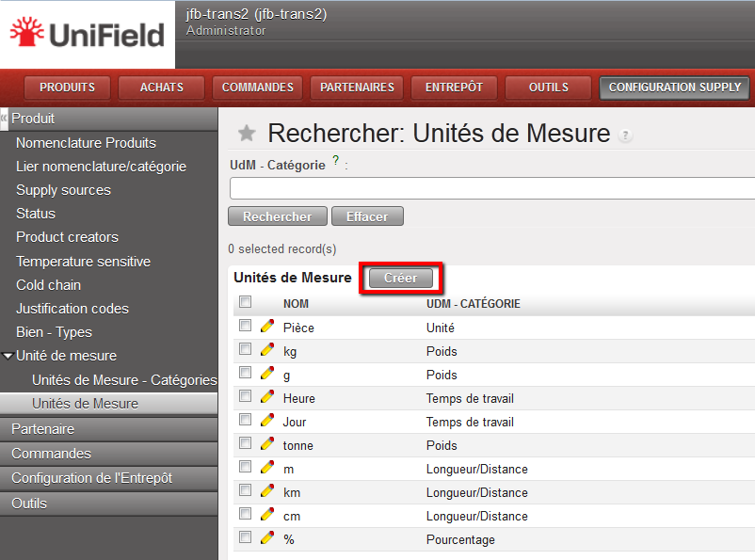Screen dimensions: 755x560
Task: Add page to favorites with star icon
Action: point(247,134)
